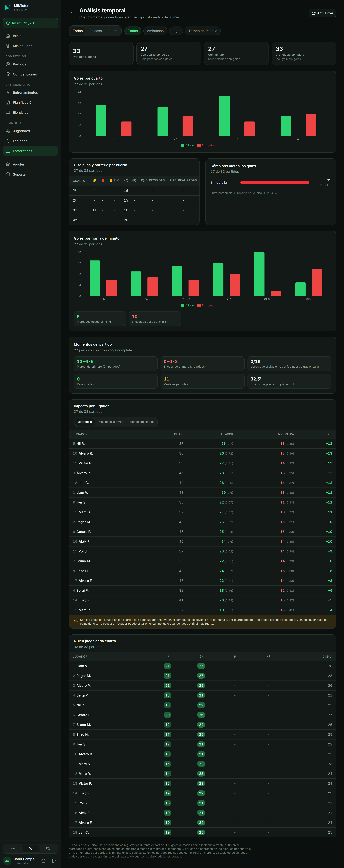Click the Actualizar button

click(322, 13)
